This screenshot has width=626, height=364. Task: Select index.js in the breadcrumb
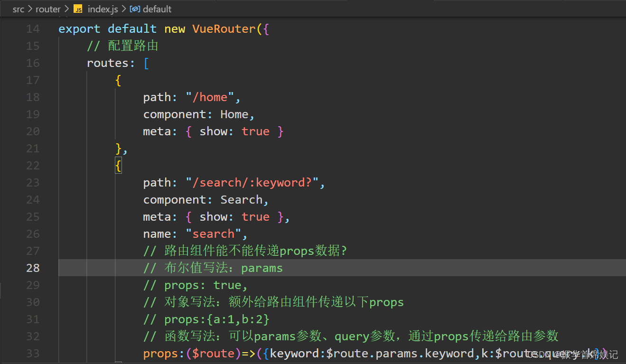pos(103,9)
